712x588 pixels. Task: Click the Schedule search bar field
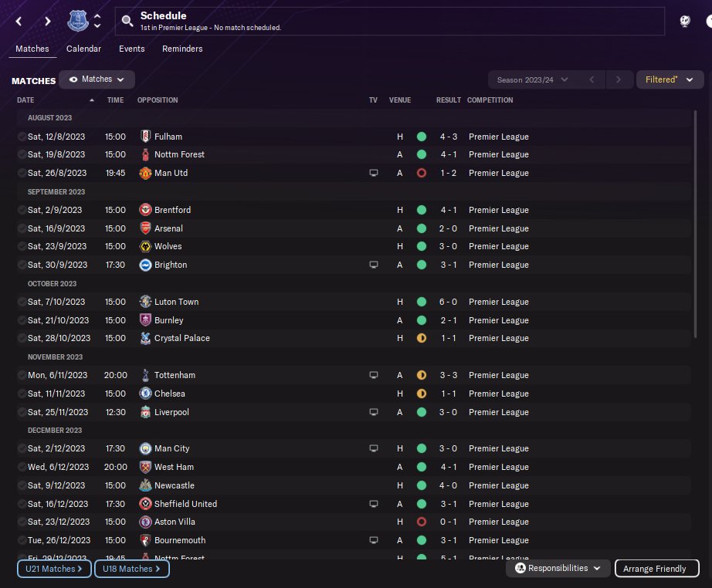coord(390,21)
